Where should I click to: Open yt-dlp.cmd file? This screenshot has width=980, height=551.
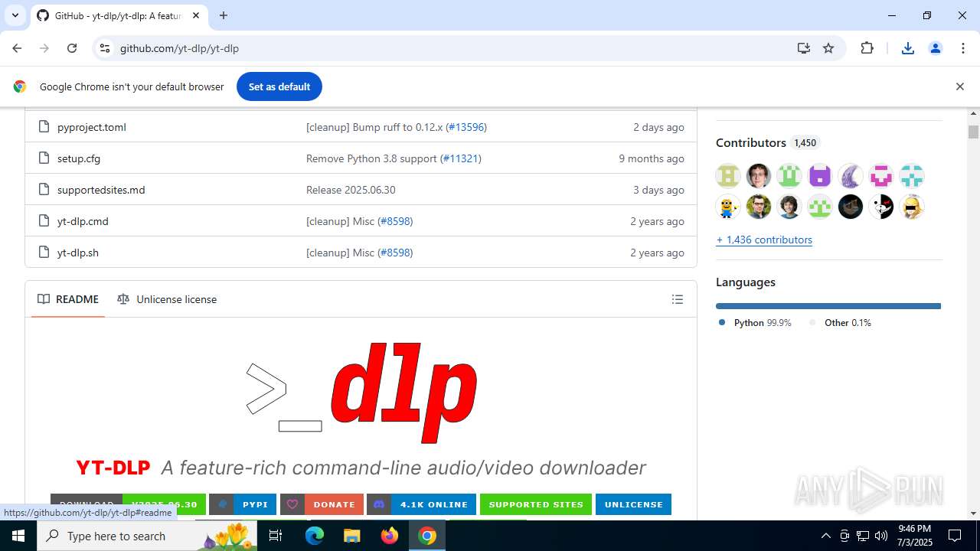tap(83, 221)
